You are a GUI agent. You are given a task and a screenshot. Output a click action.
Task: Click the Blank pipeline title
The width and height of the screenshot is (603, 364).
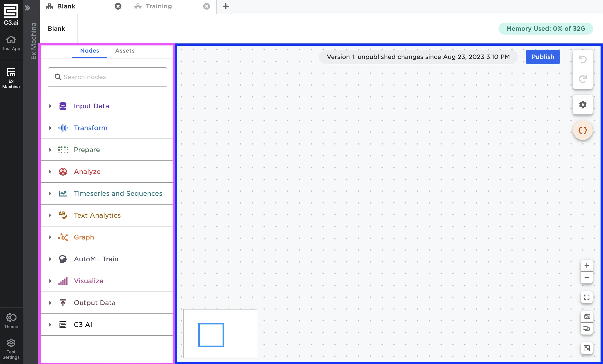point(56,29)
